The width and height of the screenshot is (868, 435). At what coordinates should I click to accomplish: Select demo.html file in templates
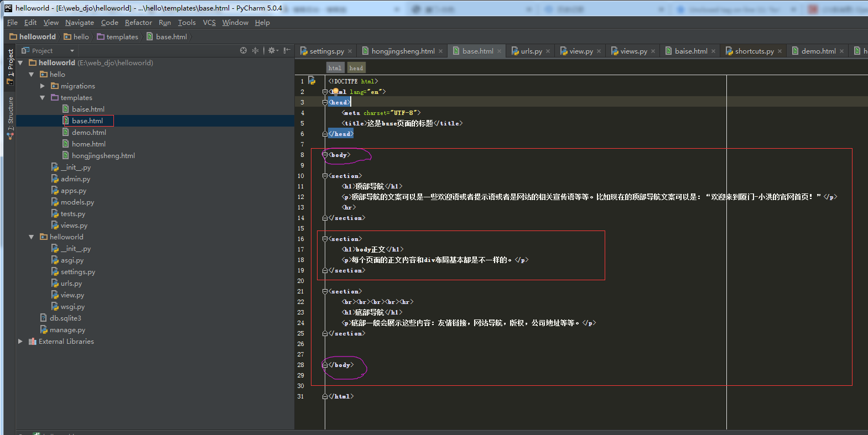coord(89,133)
